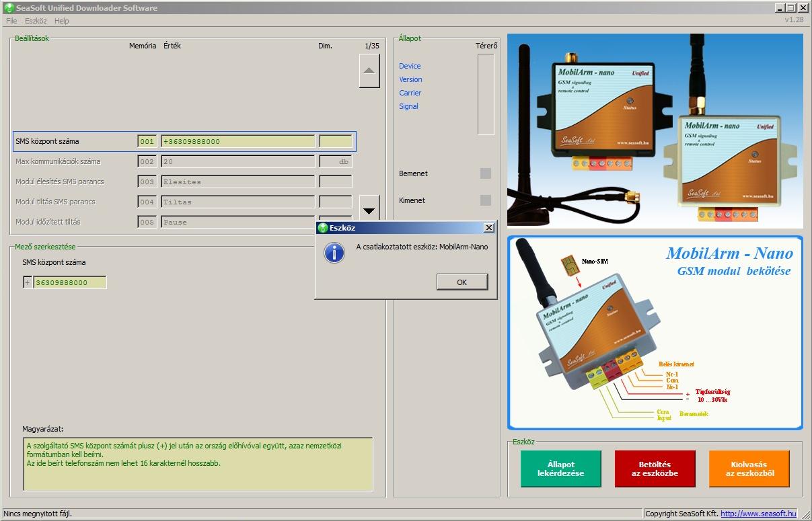Screen dimensions: 812x521
Task: Close the Eszköz dialog with X
Action: 489,228
